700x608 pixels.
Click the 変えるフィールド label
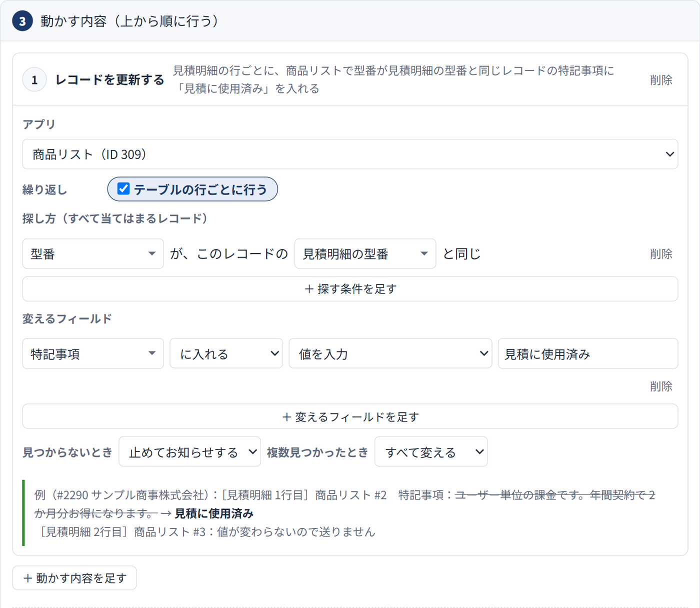pos(67,318)
